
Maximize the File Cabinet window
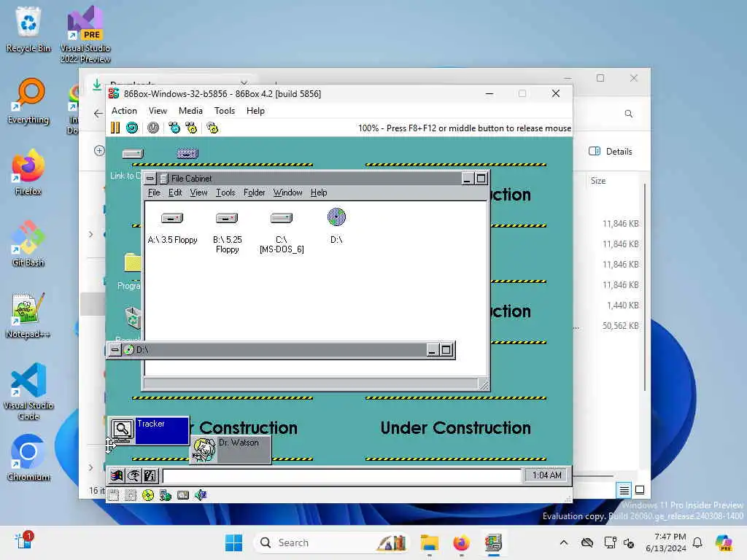(x=481, y=178)
